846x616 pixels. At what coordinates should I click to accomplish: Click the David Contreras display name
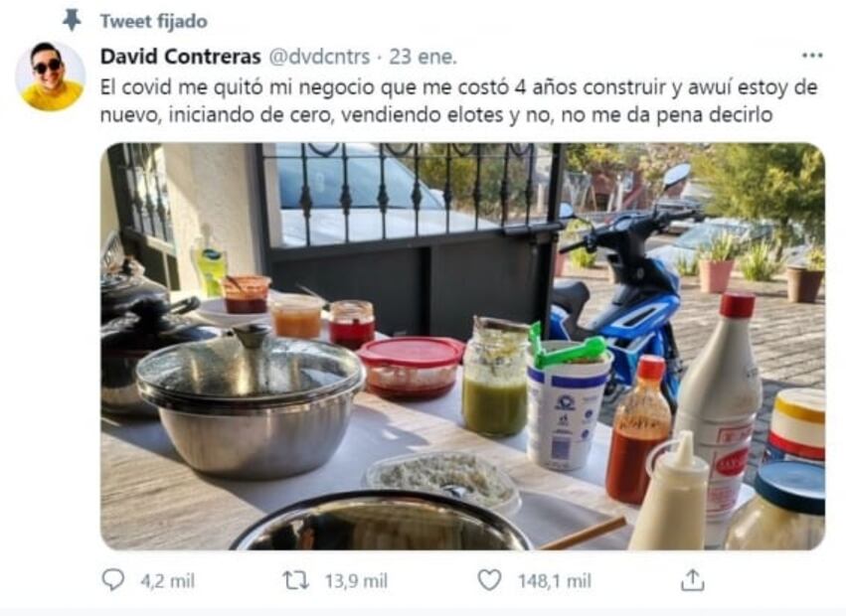click(181, 56)
